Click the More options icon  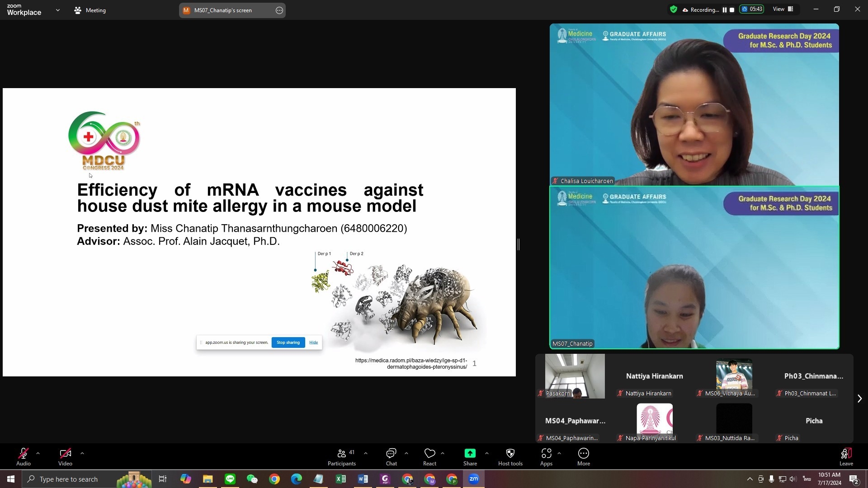tap(583, 453)
